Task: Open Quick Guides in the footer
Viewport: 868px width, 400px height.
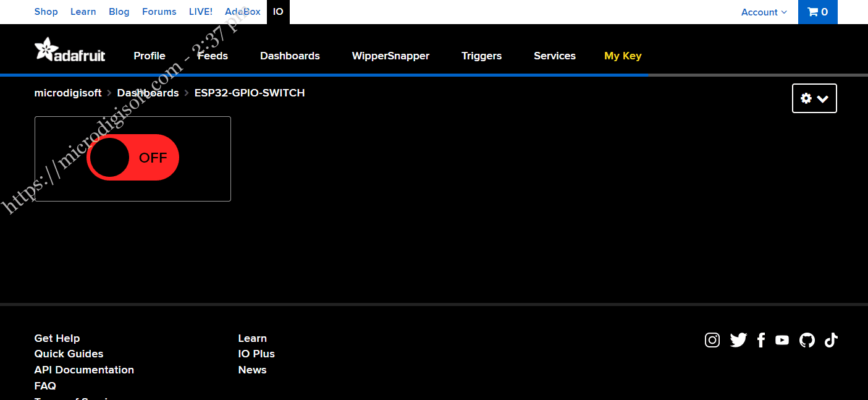Action: click(69, 354)
